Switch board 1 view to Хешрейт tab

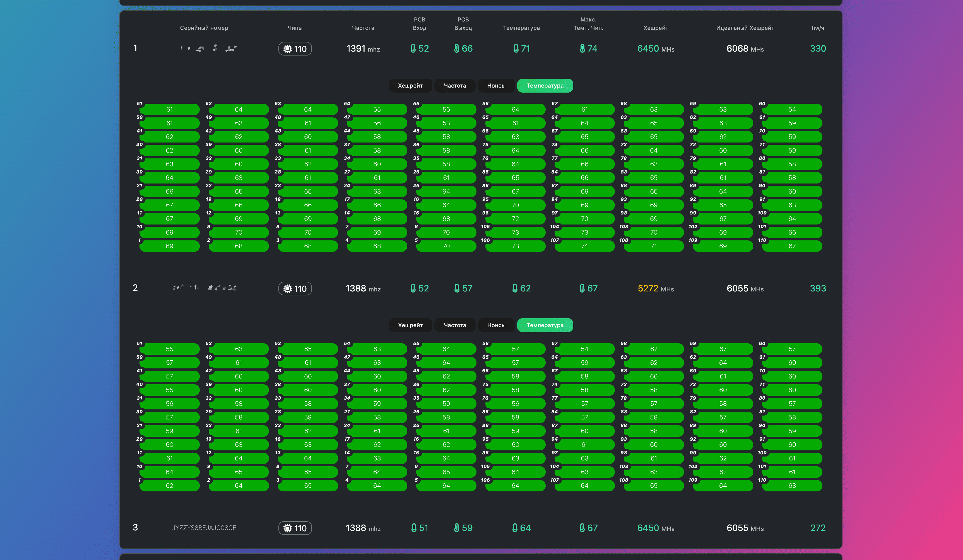[410, 86]
